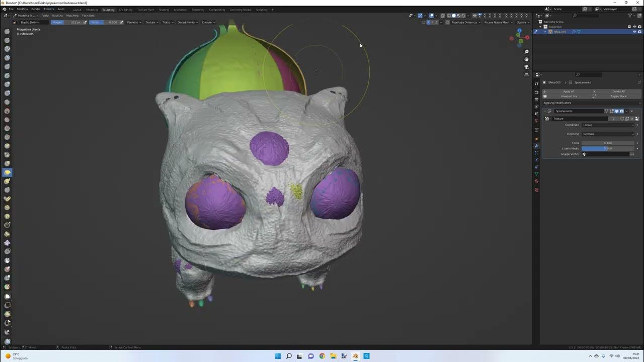644x362 pixels.
Task: Click the Toggle Stack button
Action: coord(617,96)
